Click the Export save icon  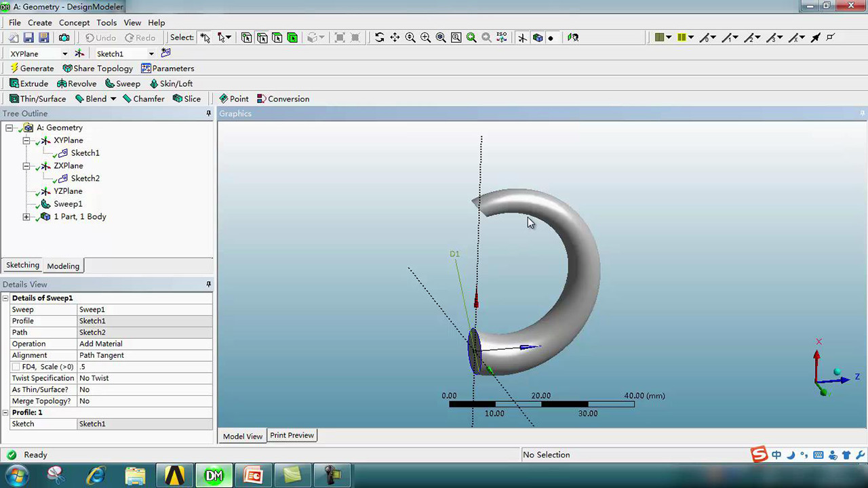coord(43,38)
